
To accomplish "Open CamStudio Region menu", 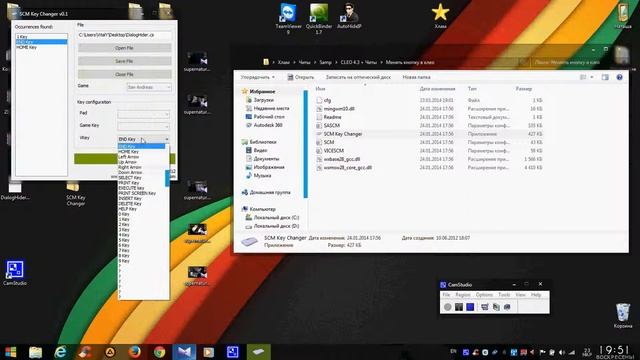I will tap(463, 295).
